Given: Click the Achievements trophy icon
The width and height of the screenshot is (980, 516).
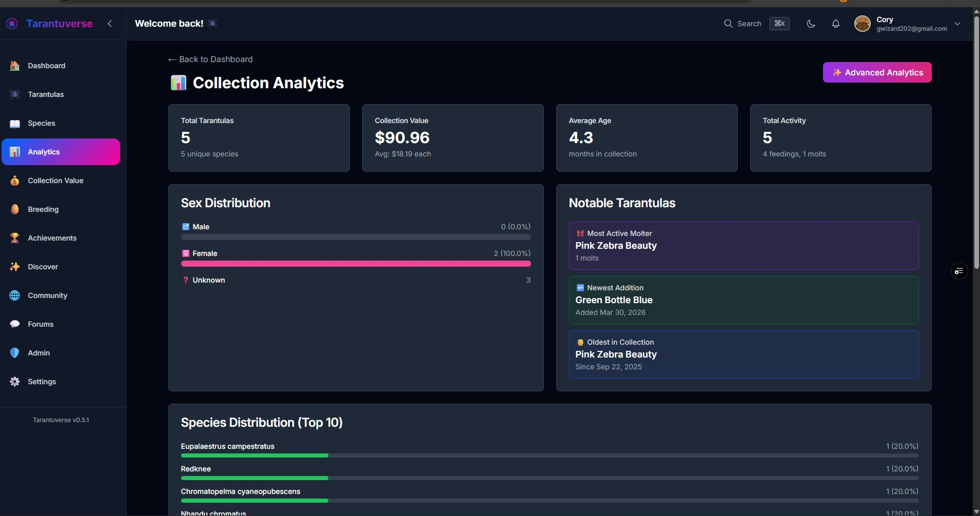Looking at the screenshot, I should tap(15, 238).
